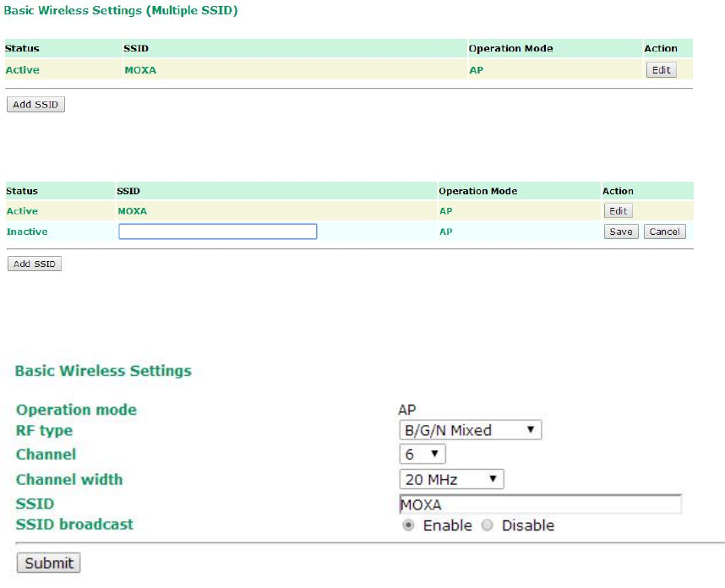The image size is (725, 588).
Task: Click the AP value beside Operation mode label
Action: [x=407, y=410]
